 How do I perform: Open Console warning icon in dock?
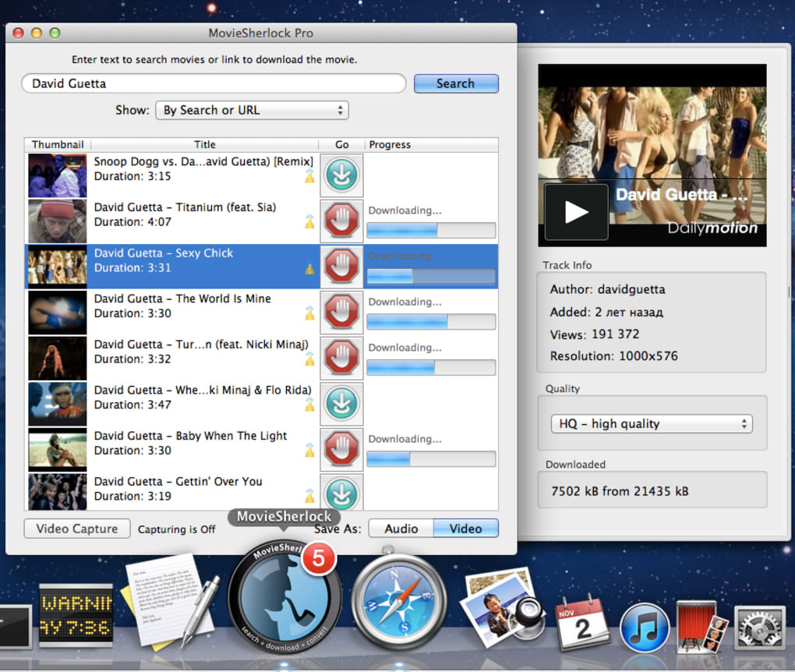pyautogui.click(x=76, y=616)
